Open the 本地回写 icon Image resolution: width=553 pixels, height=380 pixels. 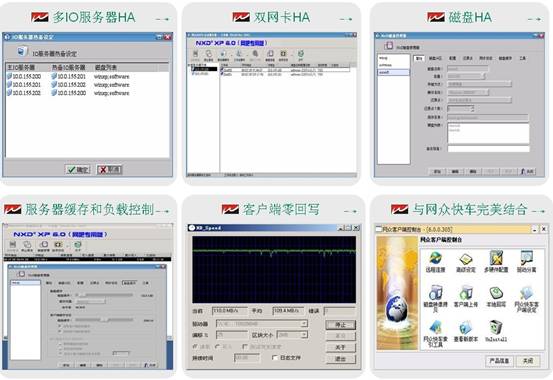click(x=496, y=297)
